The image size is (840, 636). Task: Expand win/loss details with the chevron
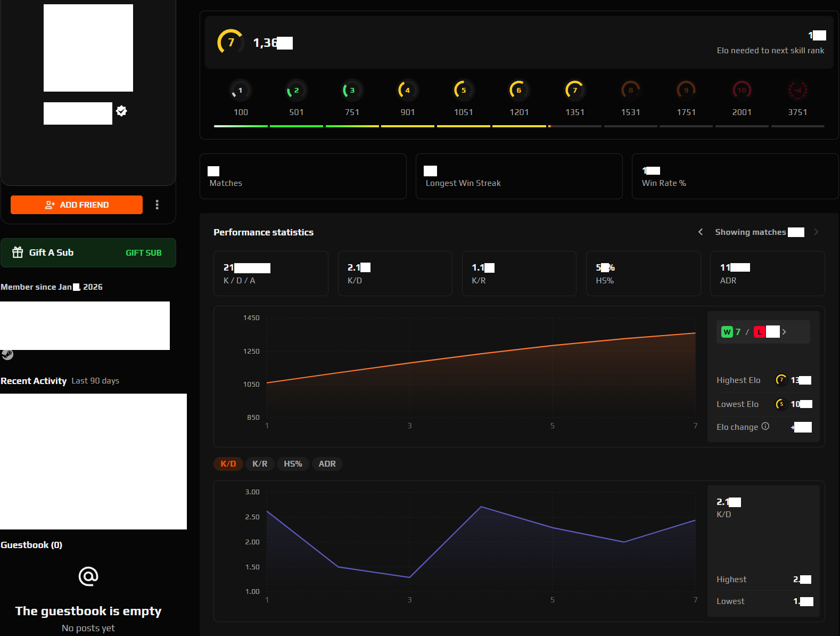click(x=784, y=332)
